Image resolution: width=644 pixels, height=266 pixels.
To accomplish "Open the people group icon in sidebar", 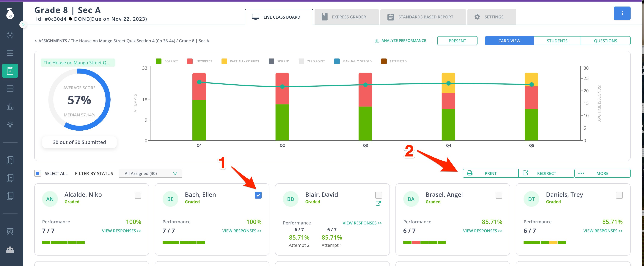I will click(x=10, y=250).
